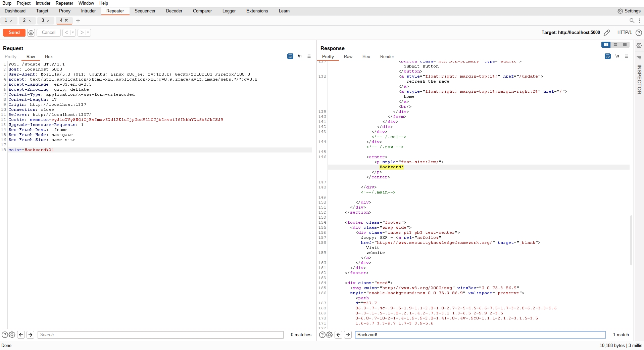Open the Intruder main tab
The width and height of the screenshot is (644, 350).
click(88, 11)
